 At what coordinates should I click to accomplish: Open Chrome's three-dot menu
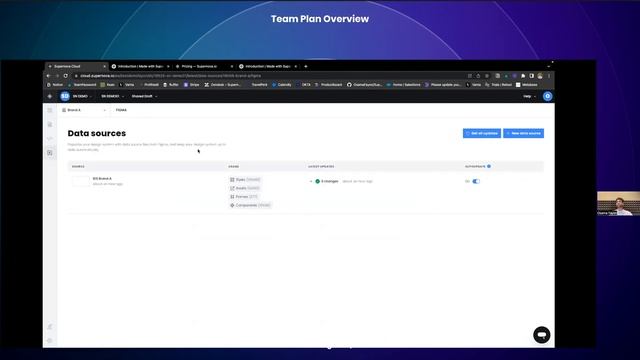(549, 76)
